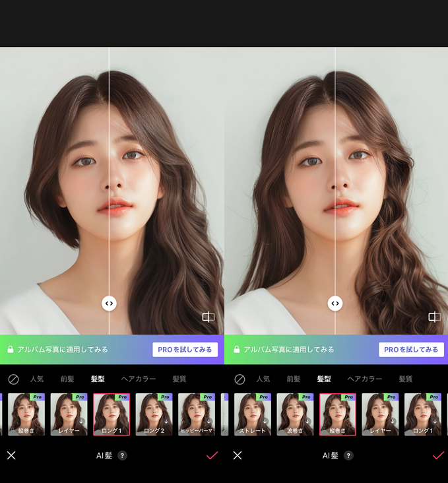Confirm with pink checkmark in left screen
The width and height of the screenshot is (448, 483).
[212, 455]
